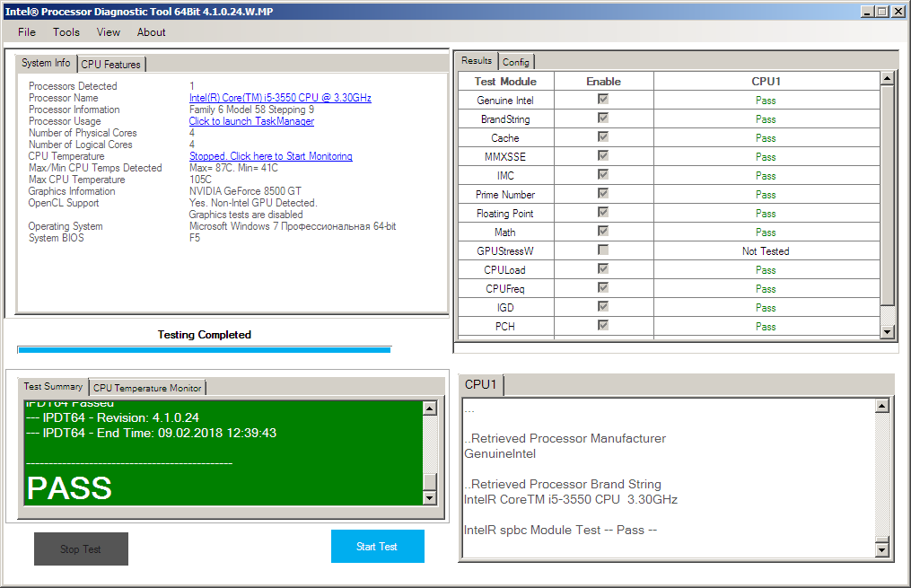
Task: Close the Processor Diagnostic Tool window
Action: 898,11
